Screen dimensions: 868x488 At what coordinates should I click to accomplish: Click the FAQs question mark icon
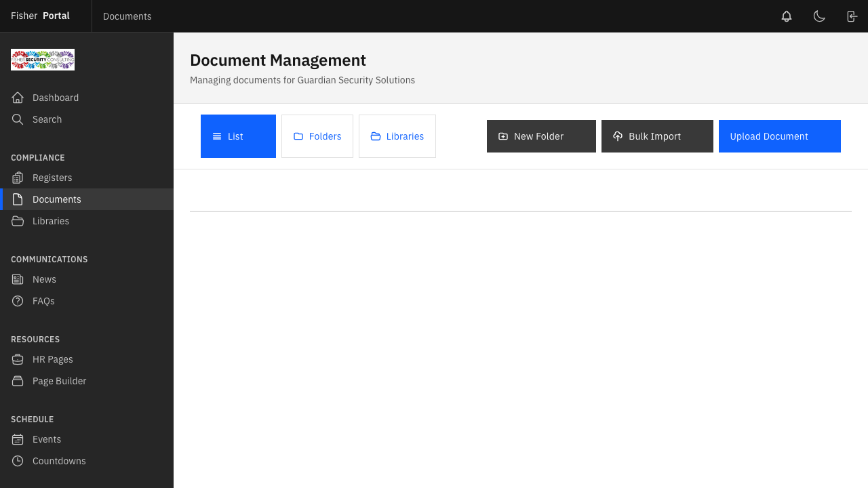click(x=18, y=301)
